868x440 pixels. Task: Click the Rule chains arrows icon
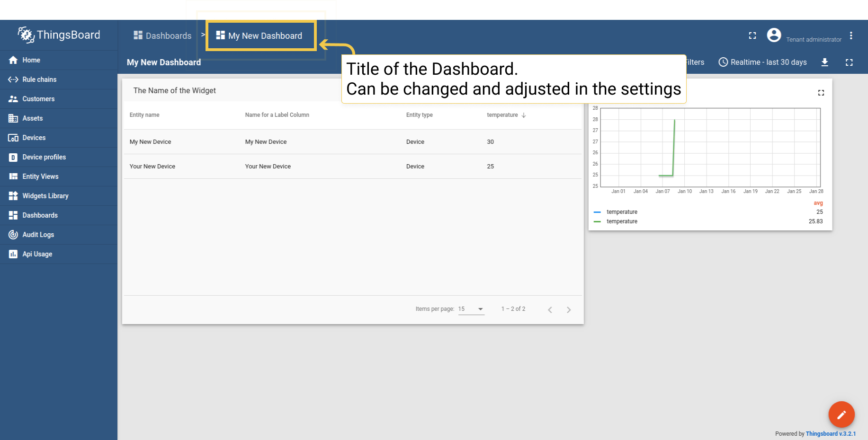pyautogui.click(x=13, y=79)
